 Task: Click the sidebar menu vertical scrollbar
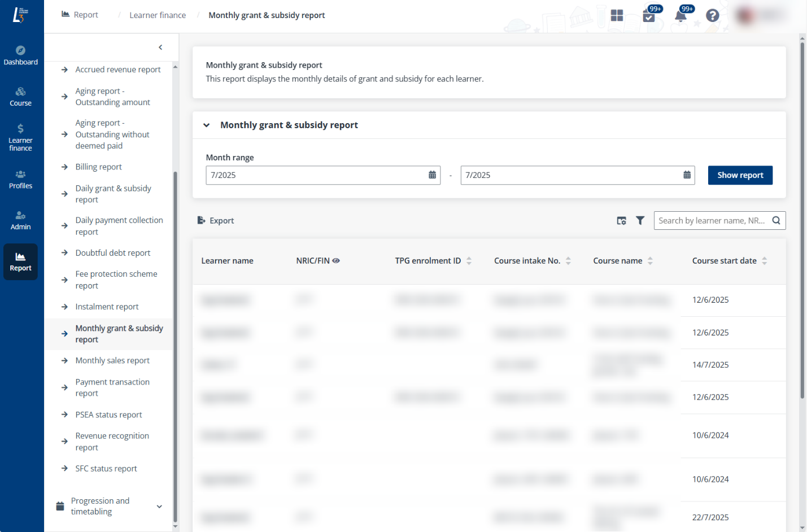pyautogui.click(x=175, y=339)
